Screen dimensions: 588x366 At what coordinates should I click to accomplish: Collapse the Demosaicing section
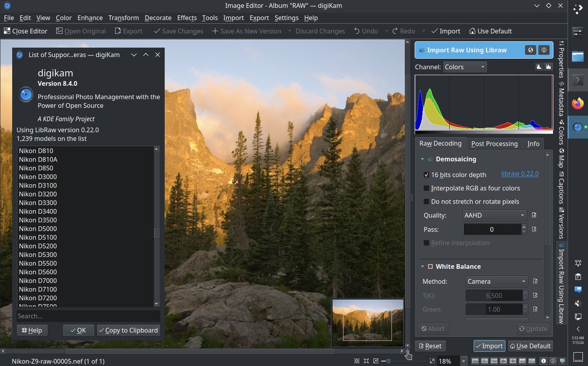click(x=422, y=159)
